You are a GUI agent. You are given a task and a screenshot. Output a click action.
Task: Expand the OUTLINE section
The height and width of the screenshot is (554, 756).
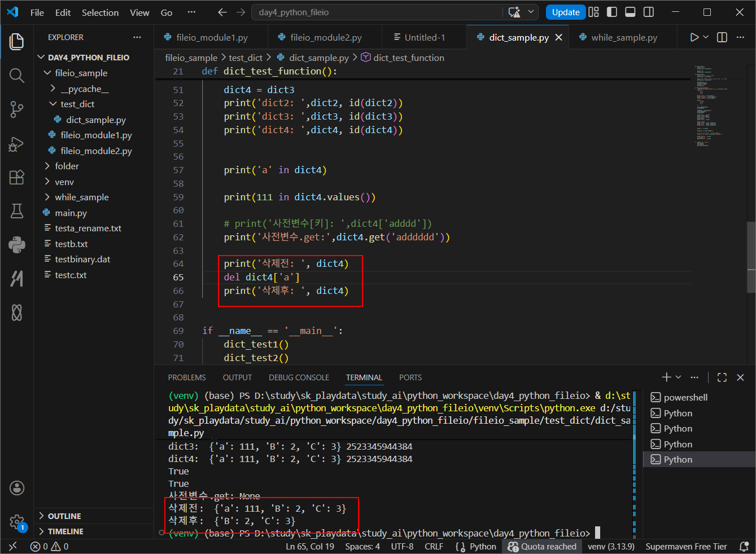pyautogui.click(x=94, y=516)
